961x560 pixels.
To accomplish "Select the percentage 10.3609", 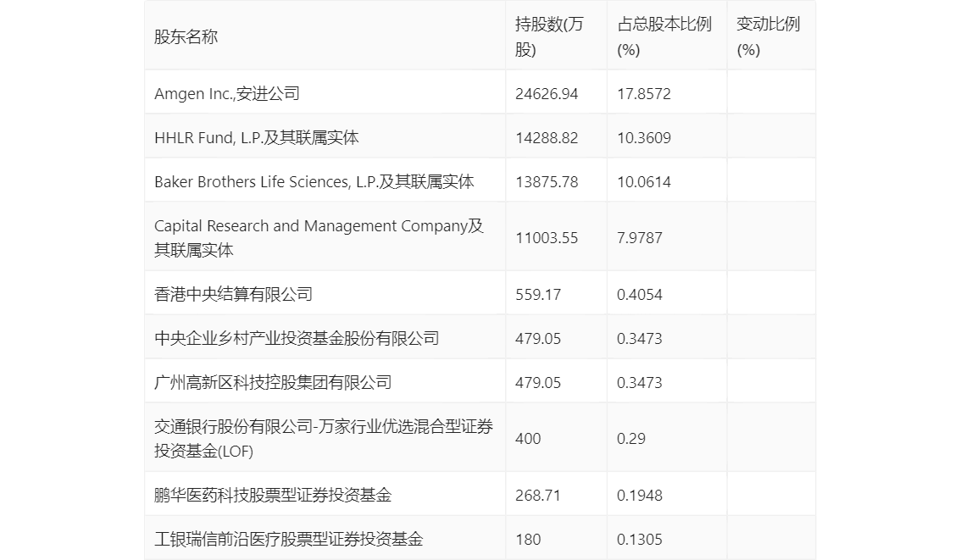I will pyautogui.click(x=643, y=138).
